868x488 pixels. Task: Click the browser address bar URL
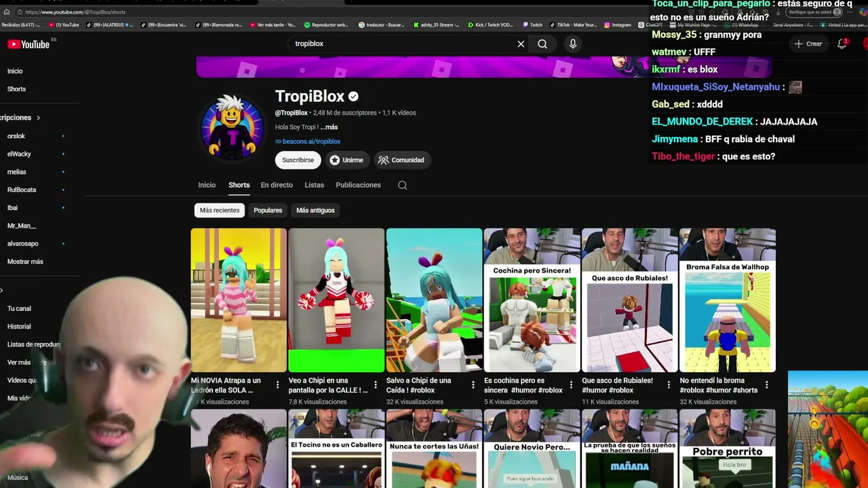coord(75,12)
